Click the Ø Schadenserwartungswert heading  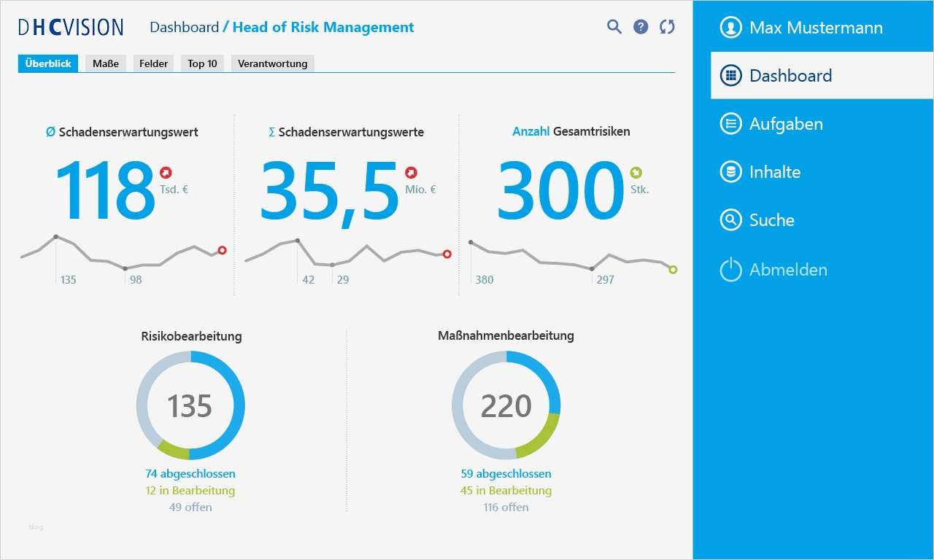(122, 132)
